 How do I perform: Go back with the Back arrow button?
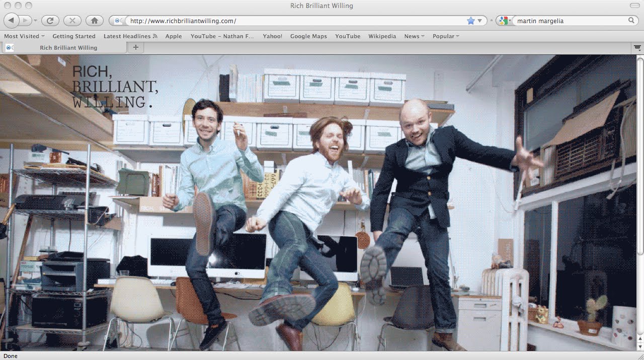click(12, 21)
